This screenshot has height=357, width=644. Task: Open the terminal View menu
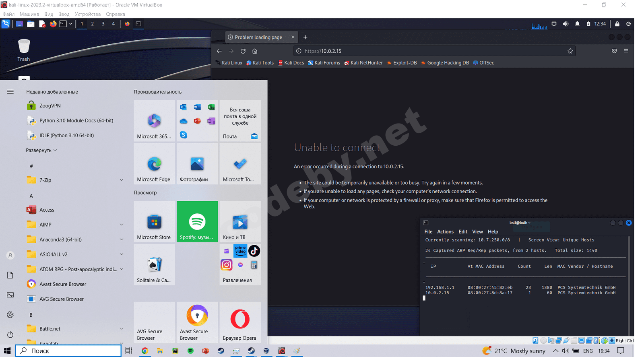[x=477, y=232]
